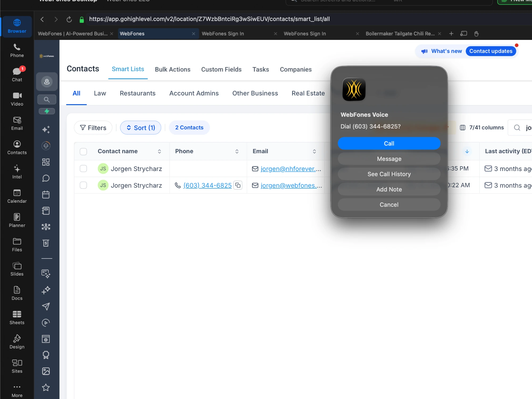Open the Phone app in left sidebar
Viewport: 532px width, 399px height.
(x=17, y=51)
